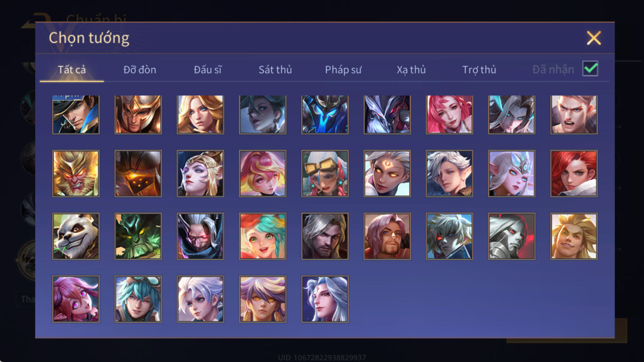Screen dimensions: 644x362
Task: Switch to the Trợ thủ tab
Action: (x=479, y=70)
